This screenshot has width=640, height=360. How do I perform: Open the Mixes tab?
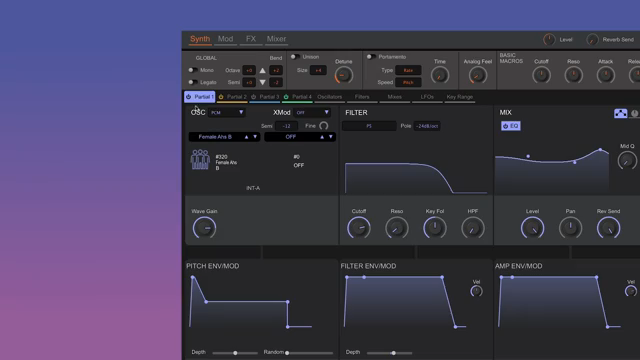[395, 97]
